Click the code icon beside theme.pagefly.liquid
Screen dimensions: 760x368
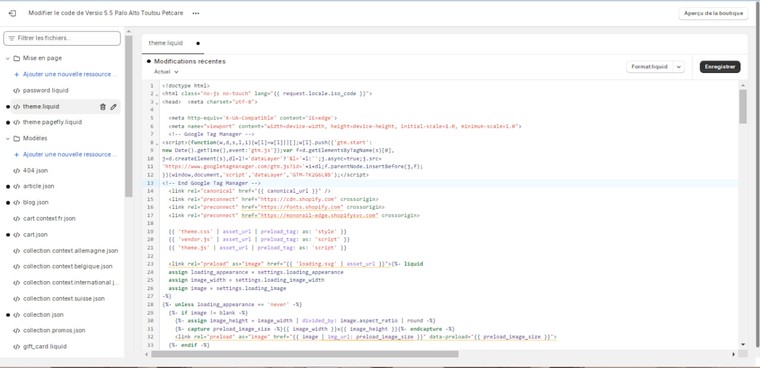point(16,123)
